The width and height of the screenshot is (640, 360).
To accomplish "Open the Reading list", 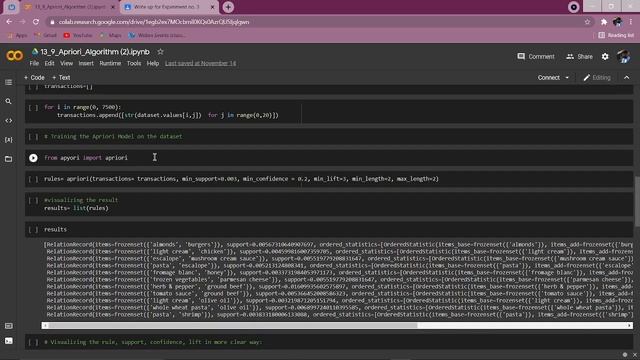I will point(616,36).
